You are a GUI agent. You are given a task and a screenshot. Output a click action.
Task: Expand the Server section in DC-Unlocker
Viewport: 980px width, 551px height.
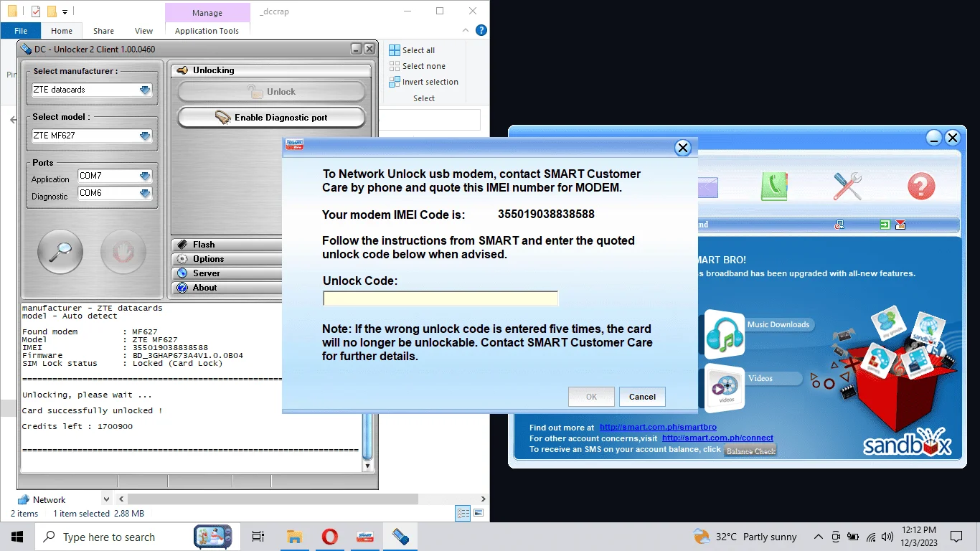point(227,273)
